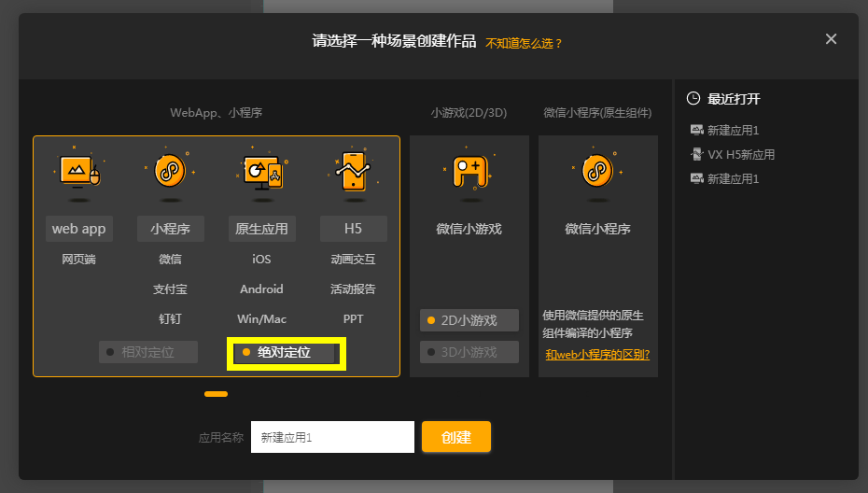Choose the 3D小游戏 option
Image resolution: width=868 pixels, height=493 pixels.
point(469,352)
